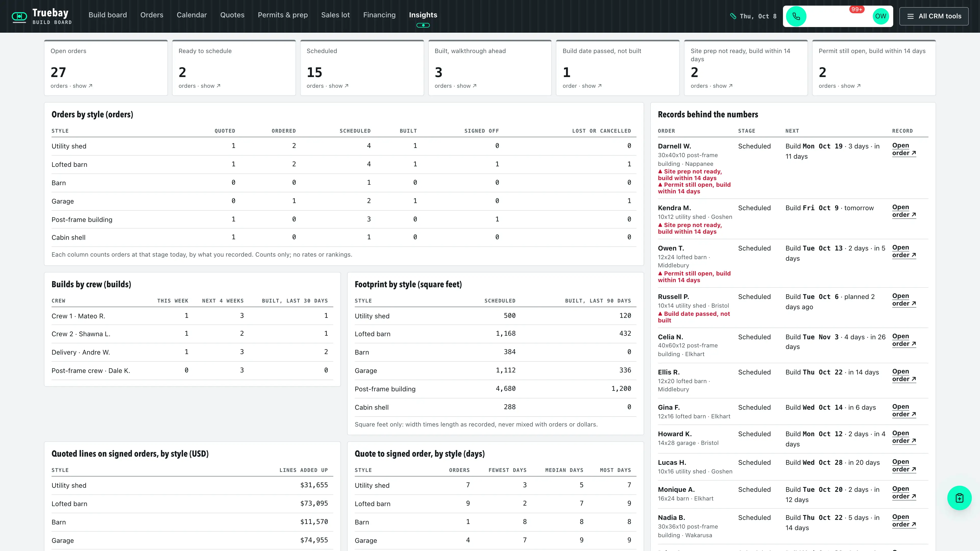Click the hamburger icon in All CRM tools
The image size is (980, 551).
910,16
